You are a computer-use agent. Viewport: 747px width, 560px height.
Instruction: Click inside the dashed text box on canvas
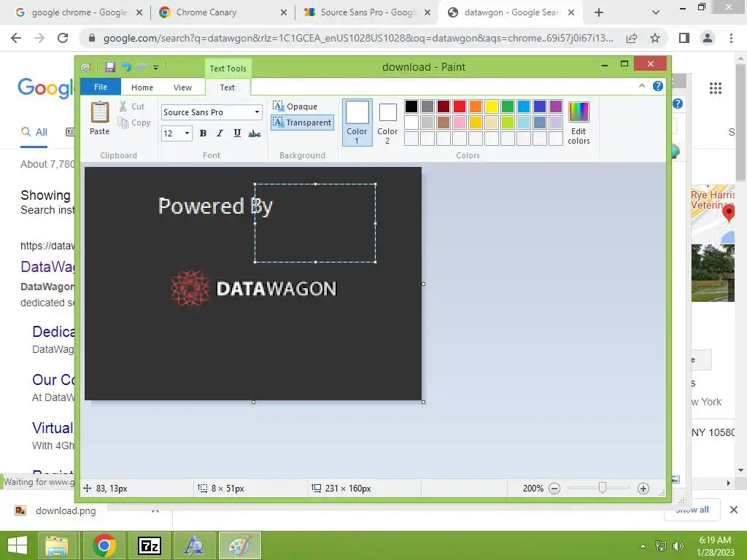tap(315, 223)
